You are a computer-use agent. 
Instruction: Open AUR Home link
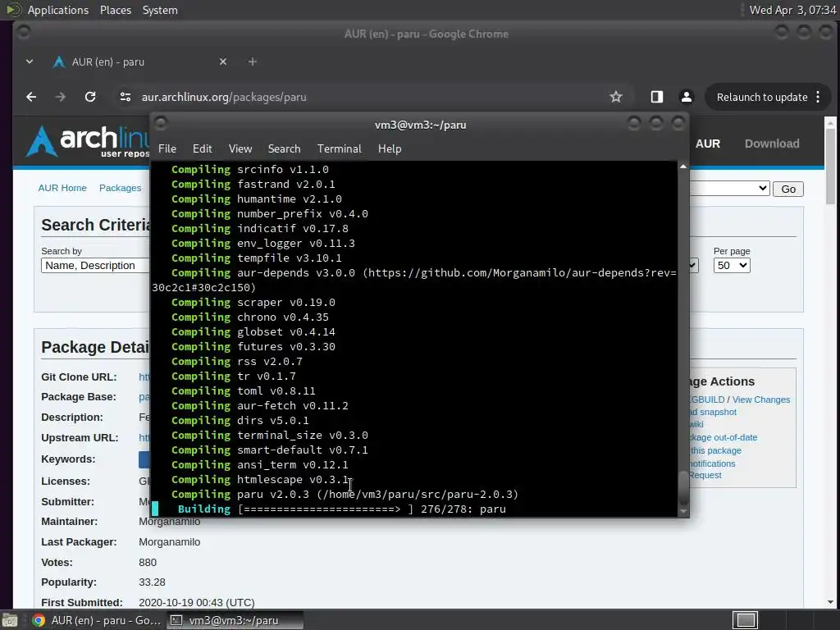tap(62, 188)
